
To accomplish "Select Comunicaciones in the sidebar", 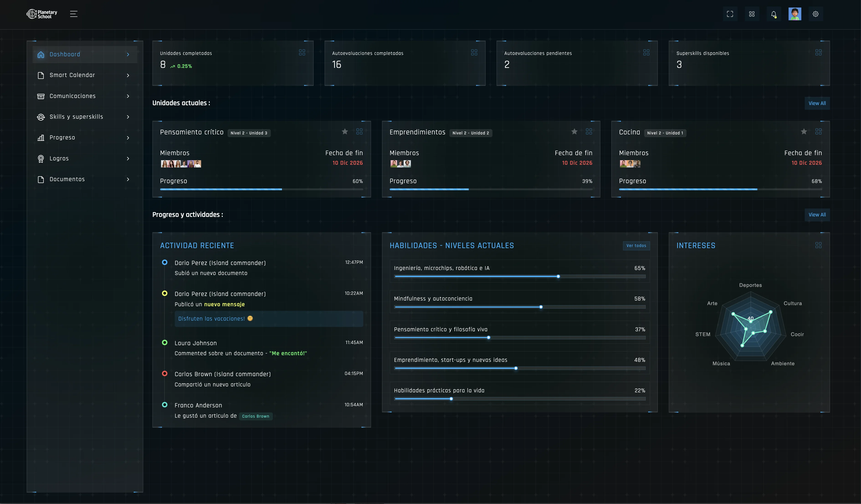I will pyautogui.click(x=72, y=96).
